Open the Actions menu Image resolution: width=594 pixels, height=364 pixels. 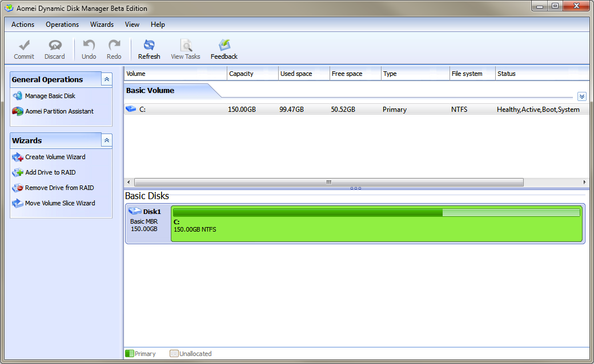(23, 24)
